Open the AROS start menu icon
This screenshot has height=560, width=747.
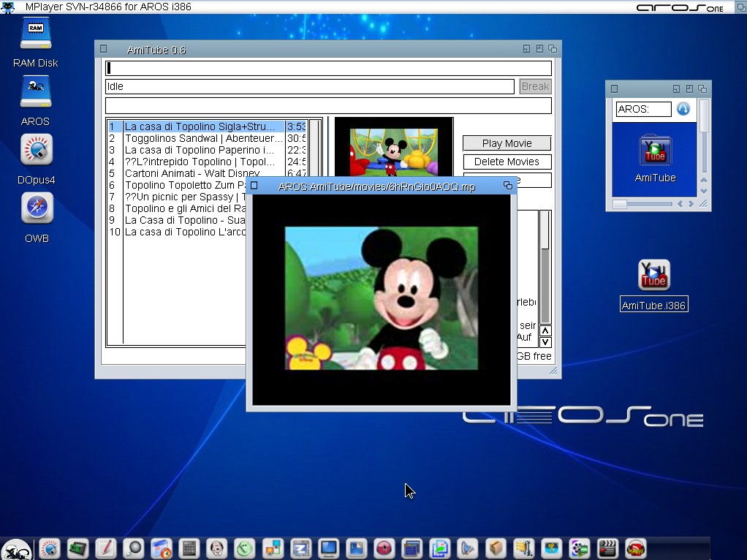(15, 549)
